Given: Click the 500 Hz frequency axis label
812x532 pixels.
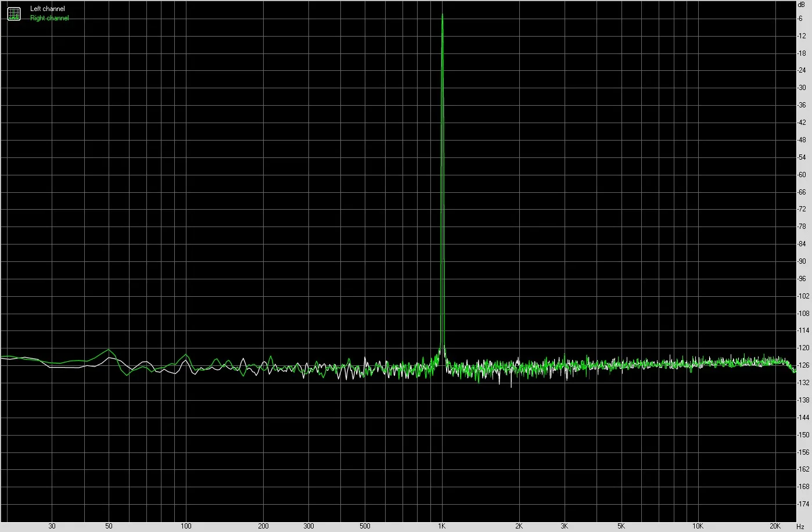Looking at the screenshot, I should [x=365, y=526].
